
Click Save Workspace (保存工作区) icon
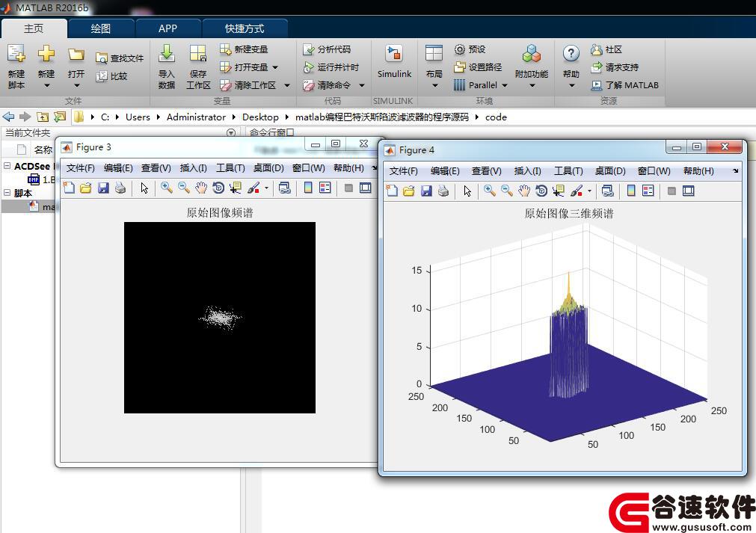pyautogui.click(x=198, y=54)
